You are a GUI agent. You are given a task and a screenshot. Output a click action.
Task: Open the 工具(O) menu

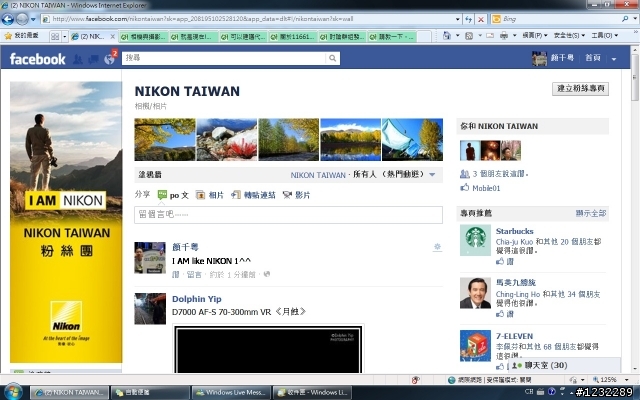(604, 36)
